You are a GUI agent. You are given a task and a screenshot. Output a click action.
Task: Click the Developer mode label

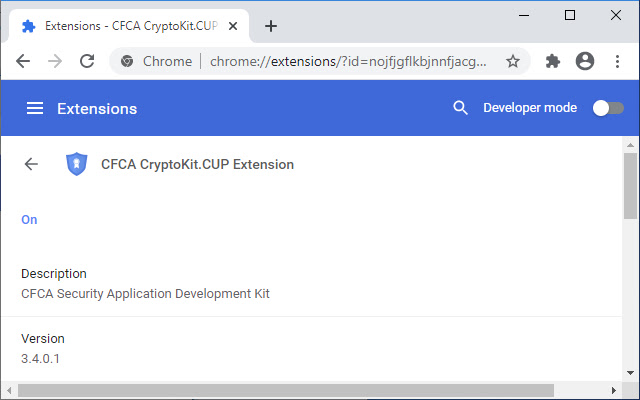(530, 108)
